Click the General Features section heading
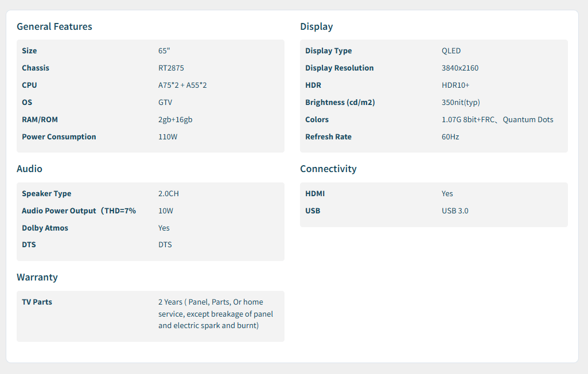This screenshot has width=588, height=374. click(54, 26)
